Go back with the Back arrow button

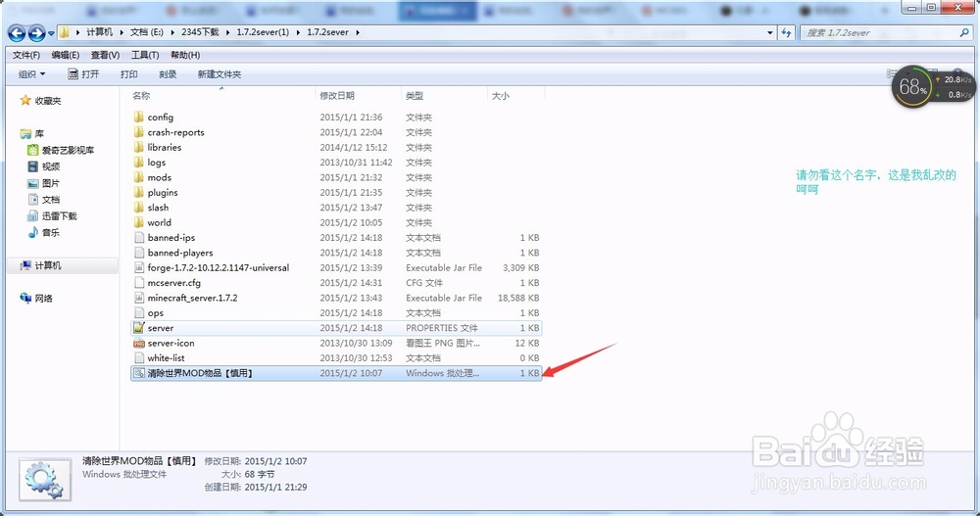pyautogui.click(x=17, y=33)
